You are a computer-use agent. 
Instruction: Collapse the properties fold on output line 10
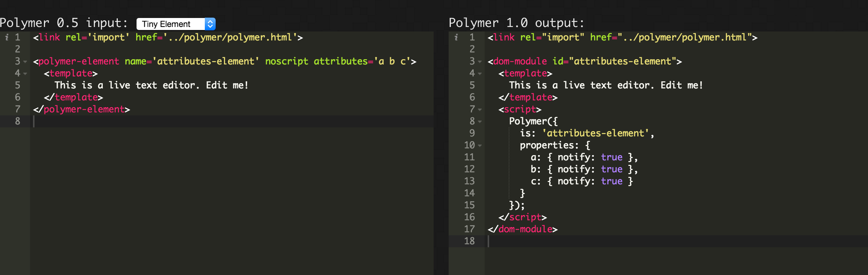[x=480, y=146]
